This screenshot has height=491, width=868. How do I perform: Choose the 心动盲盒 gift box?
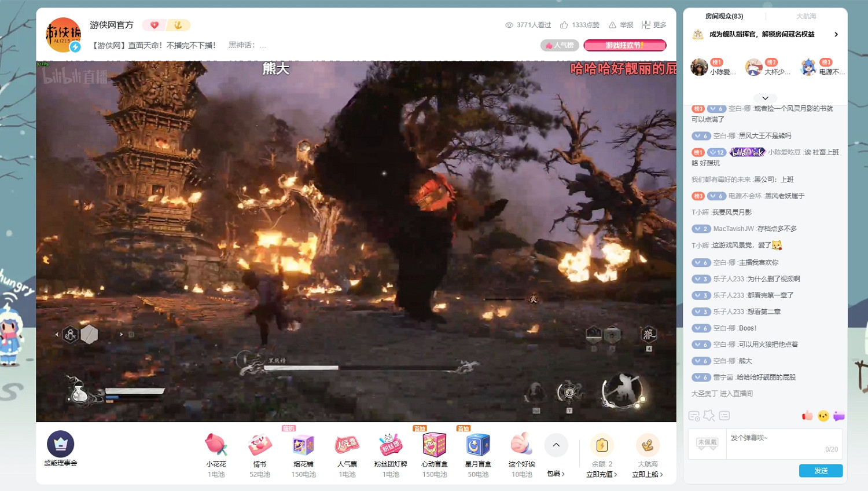pos(434,445)
